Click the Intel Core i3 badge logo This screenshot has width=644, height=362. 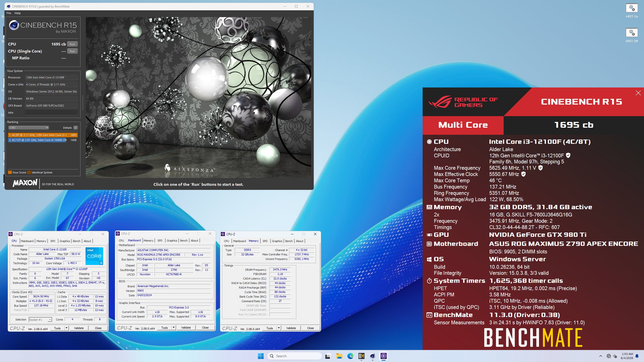point(94,256)
